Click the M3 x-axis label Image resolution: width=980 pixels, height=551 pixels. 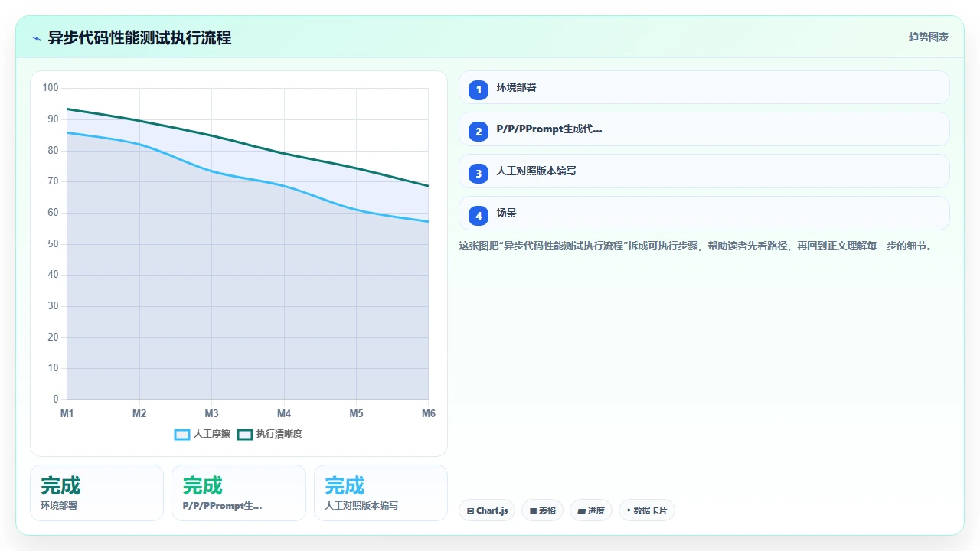click(x=212, y=413)
